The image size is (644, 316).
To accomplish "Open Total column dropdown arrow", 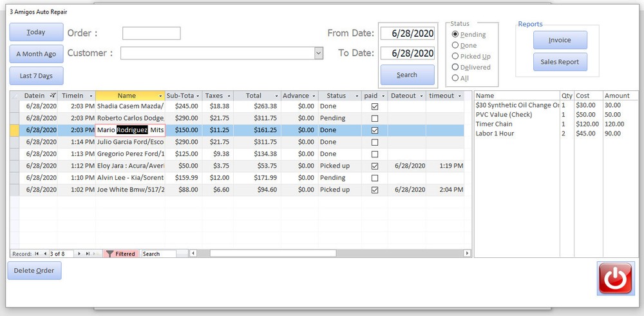I will pyautogui.click(x=277, y=96).
